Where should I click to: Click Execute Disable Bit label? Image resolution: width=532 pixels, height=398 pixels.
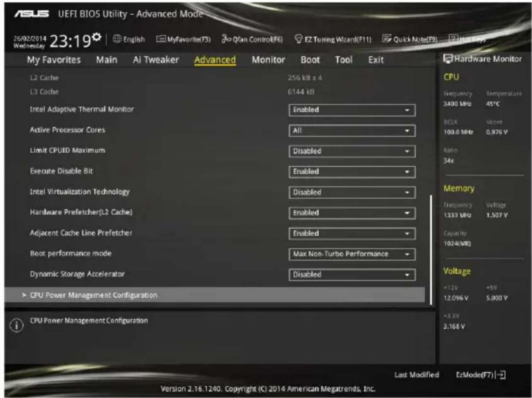coord(61,171)
